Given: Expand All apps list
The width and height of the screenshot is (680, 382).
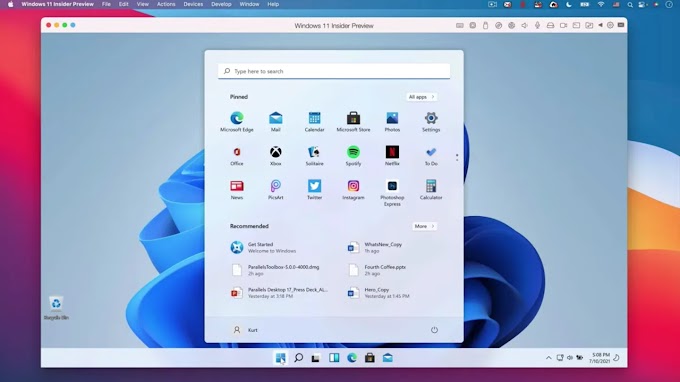Looking at the screenshot, I should point(422,97).
